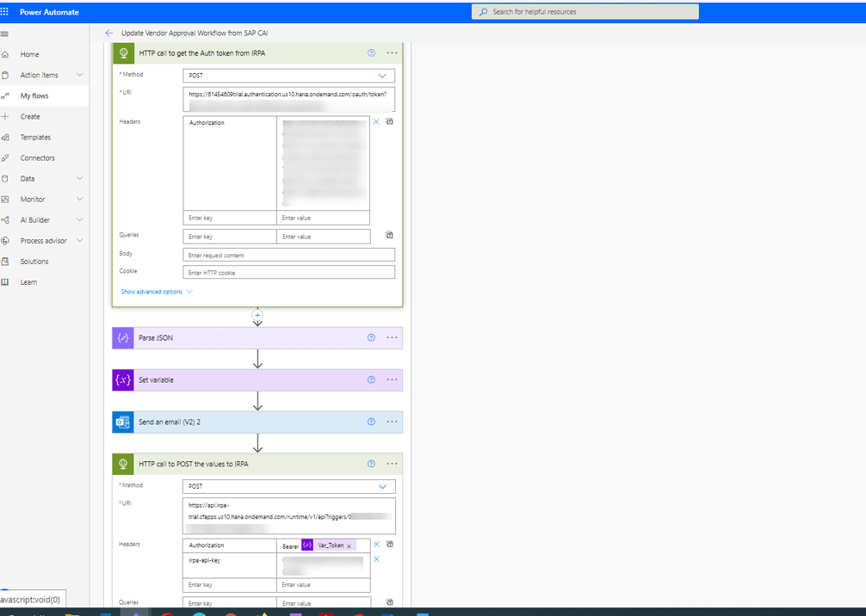Open the app launcher waffle icon

[5, 11]
